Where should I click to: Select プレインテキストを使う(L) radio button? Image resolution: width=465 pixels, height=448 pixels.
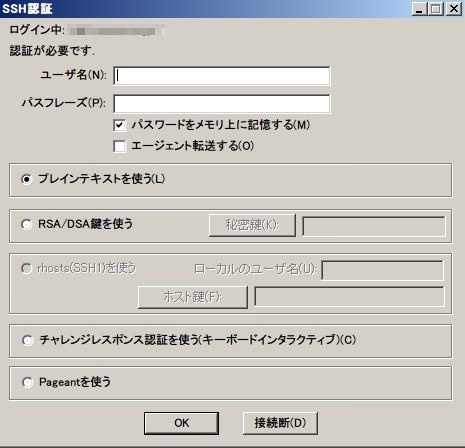click(27, 179)
